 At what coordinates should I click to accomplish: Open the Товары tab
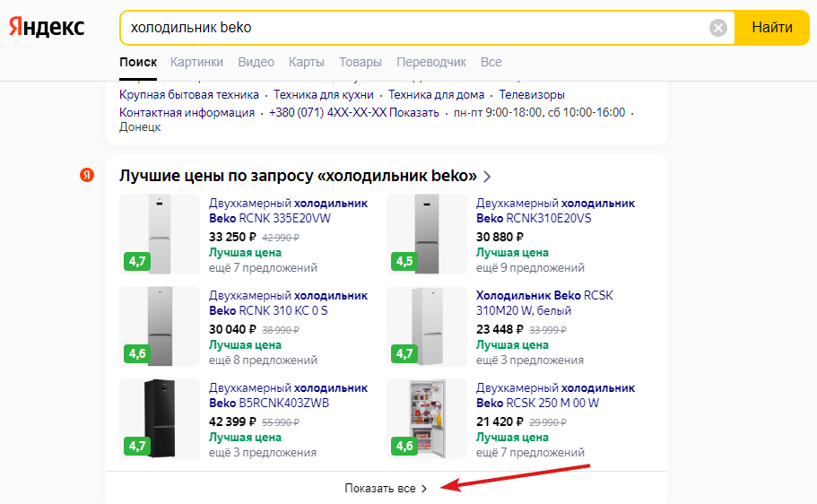360,62
